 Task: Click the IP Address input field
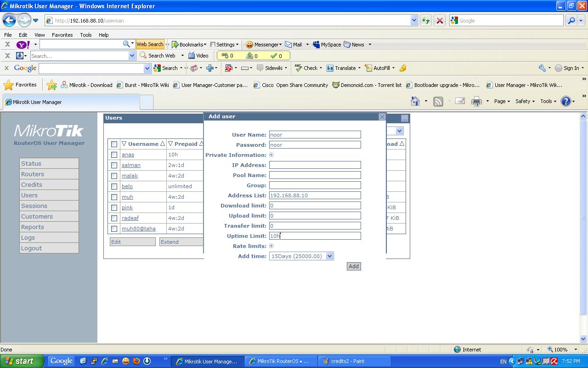point(315,165)
